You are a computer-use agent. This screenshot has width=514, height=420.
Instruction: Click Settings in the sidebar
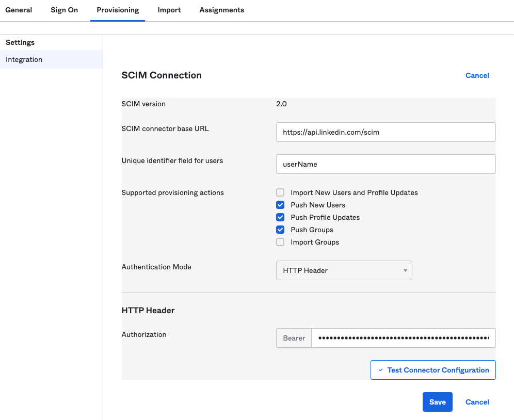pos(20,42)
